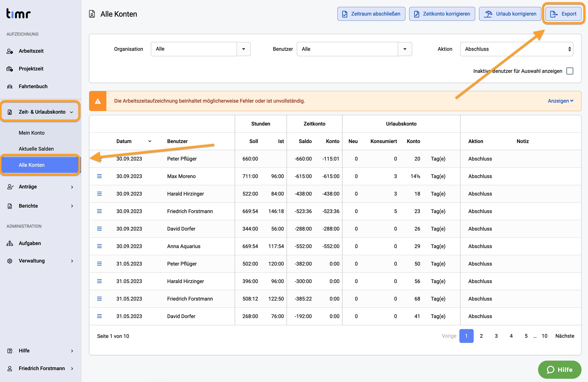Click the Verwaltung gear icon
The width and height of the screenshot is (588, 382).
tap(10, 261)
